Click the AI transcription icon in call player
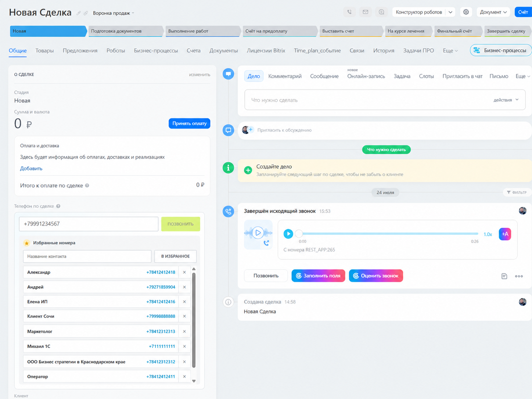This screenshot has width=532, height=399. point(505,234)
